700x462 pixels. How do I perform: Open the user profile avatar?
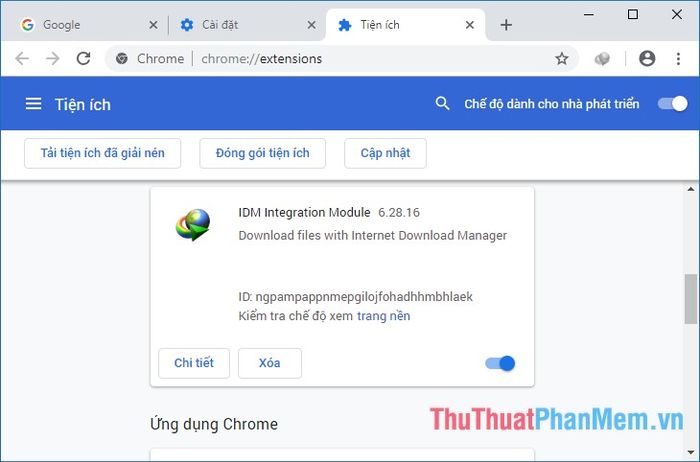coord(647,58)
